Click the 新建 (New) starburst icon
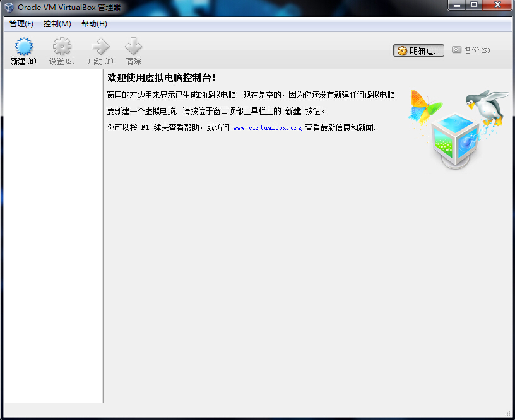 click(x=23, y=47)
